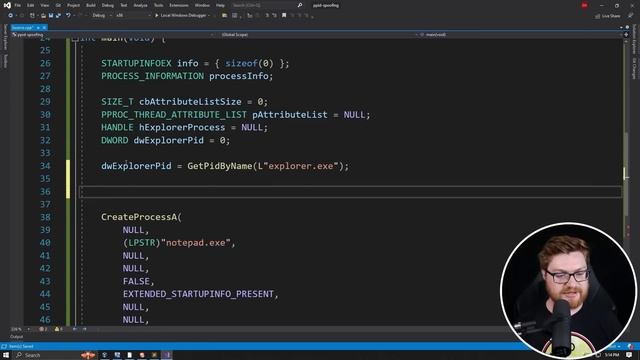Close the Source.cpp tab
640x360 pixels.
coord(44,27)
